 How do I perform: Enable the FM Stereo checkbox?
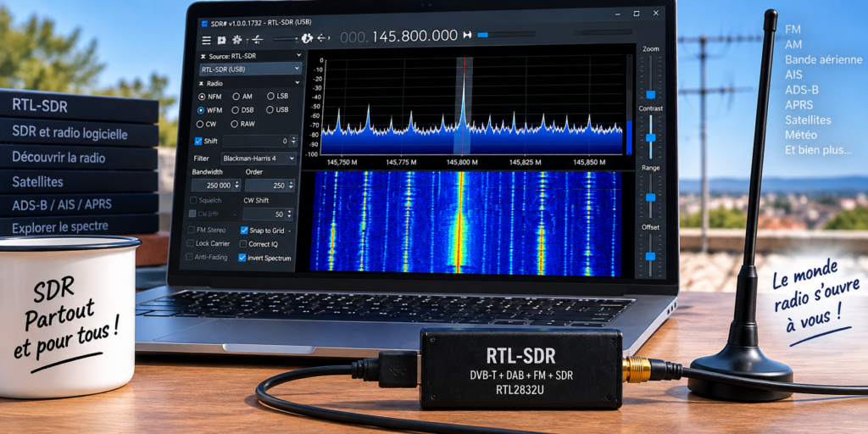(x=191, y=230)
